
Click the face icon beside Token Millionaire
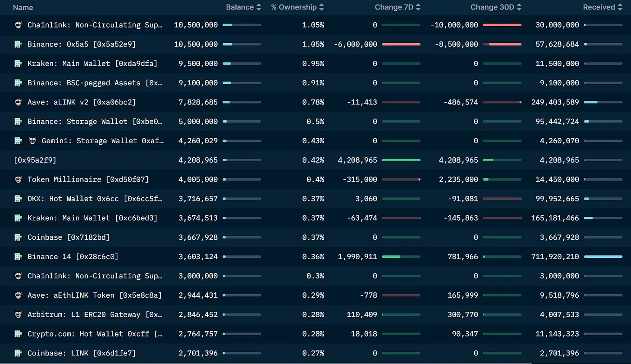pos(18,179)
